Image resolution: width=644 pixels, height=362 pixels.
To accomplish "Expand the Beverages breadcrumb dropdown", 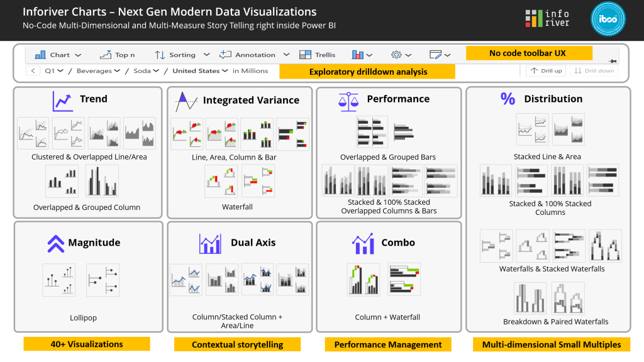I will tap(99, 71).
